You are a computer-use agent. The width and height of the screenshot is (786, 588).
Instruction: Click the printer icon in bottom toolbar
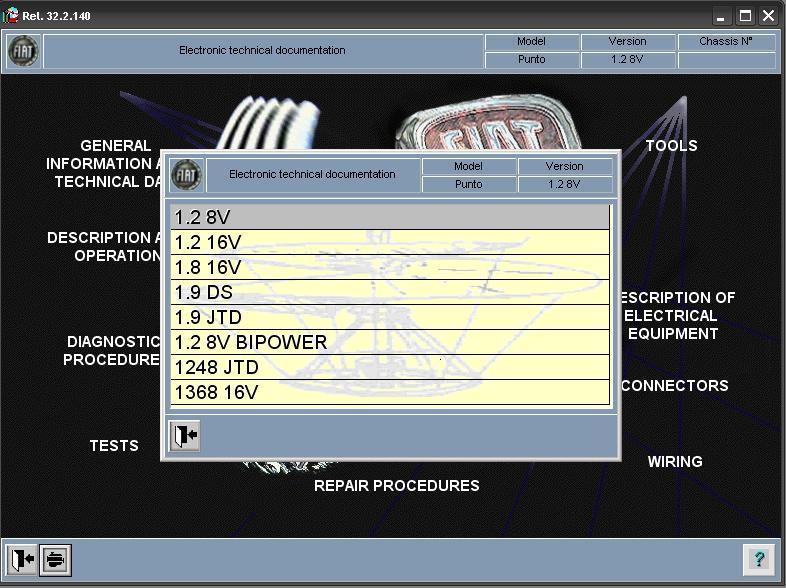pyautogui.click(x=55, y=559)
